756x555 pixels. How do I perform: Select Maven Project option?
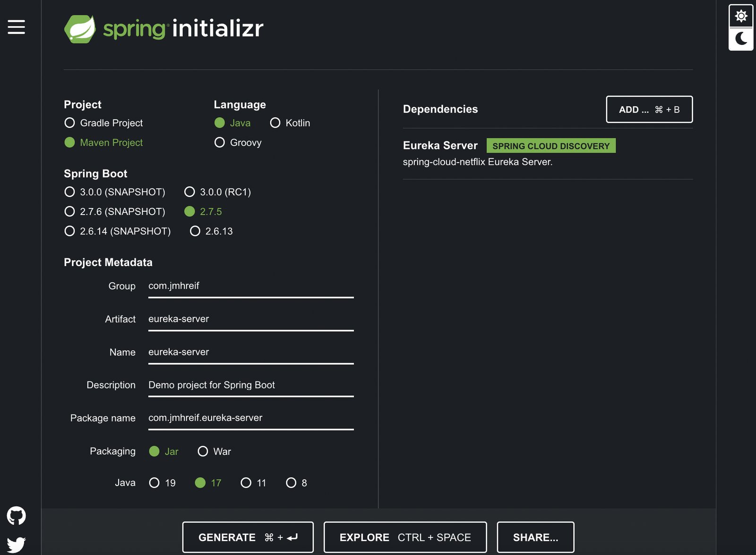(x=103, y=142)
